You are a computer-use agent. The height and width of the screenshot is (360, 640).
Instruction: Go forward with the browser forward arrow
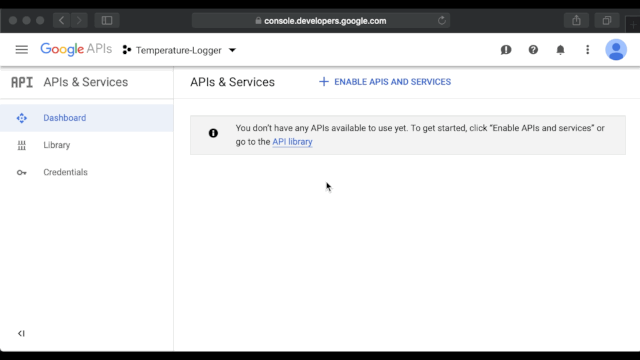click(x=79, y=20)
